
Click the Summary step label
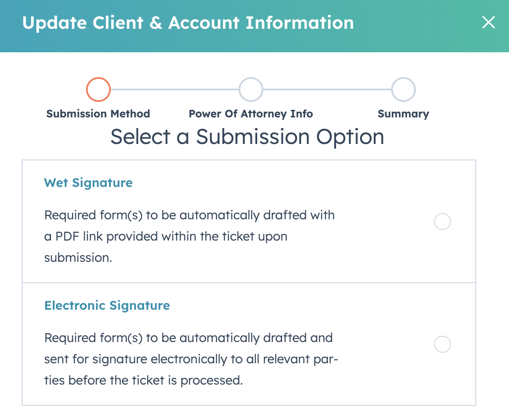[x=403, y=114]
